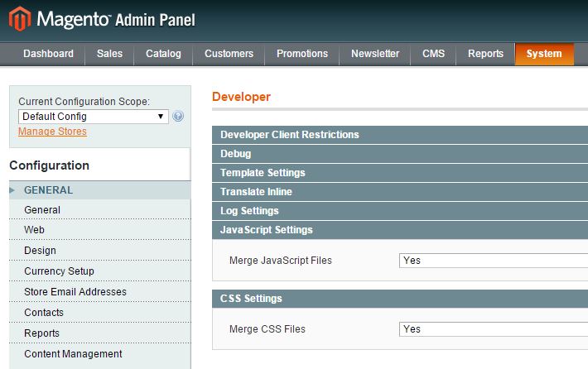Expand the Template Settings section
Viewport: 588px width, 369px height.
pyautogui.click(x=400, y=173)
